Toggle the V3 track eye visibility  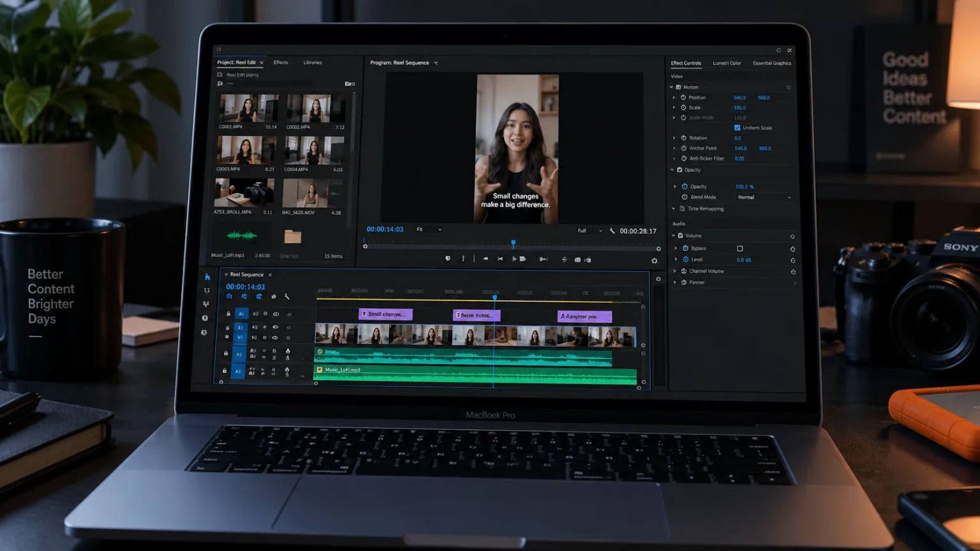click(x=276, y=314)
